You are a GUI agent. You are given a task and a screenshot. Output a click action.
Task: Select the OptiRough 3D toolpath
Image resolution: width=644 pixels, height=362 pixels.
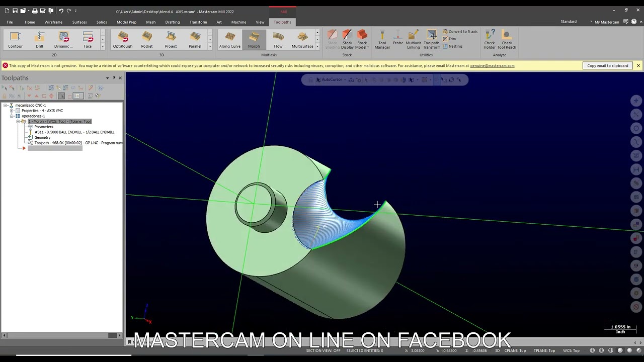tap(123, 40)
